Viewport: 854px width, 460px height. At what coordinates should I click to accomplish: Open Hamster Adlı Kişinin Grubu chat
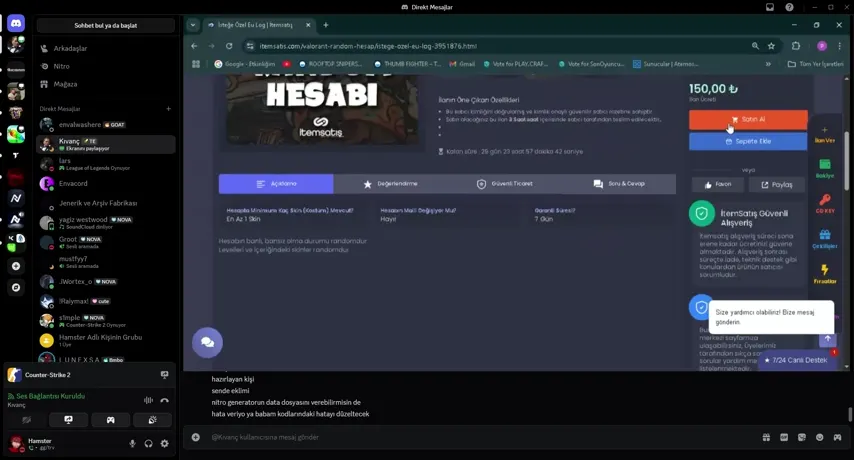click(x=106, y=340)
